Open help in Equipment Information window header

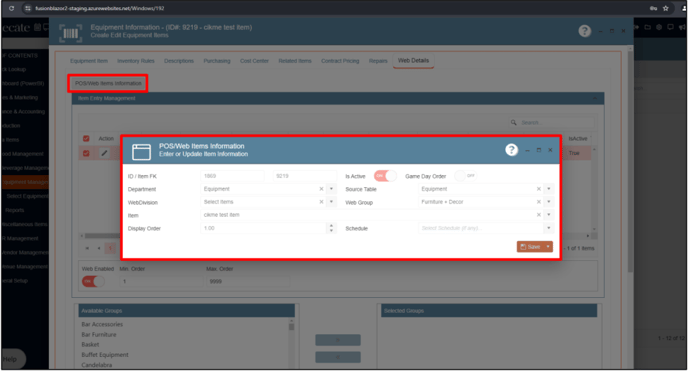(x=584, y=31)
